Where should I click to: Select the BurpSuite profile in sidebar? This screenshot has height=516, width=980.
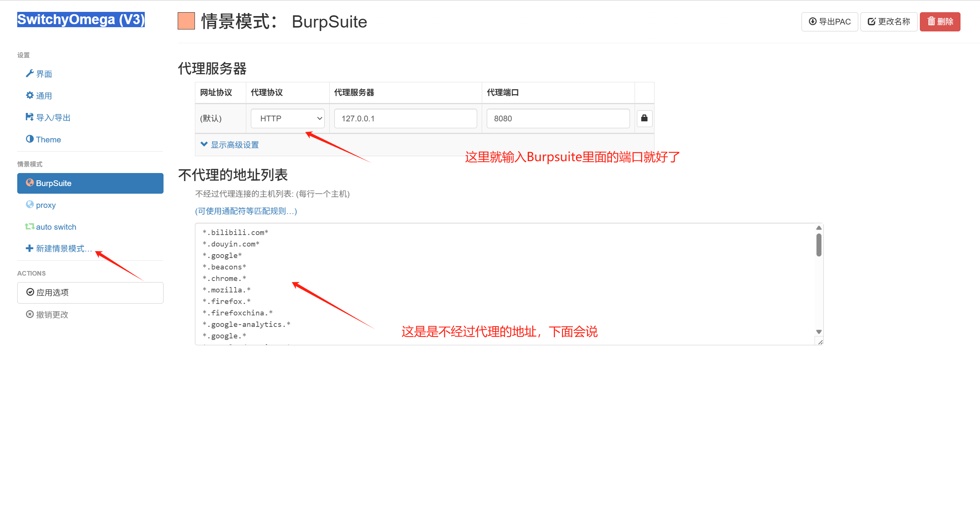click(90, 183)
